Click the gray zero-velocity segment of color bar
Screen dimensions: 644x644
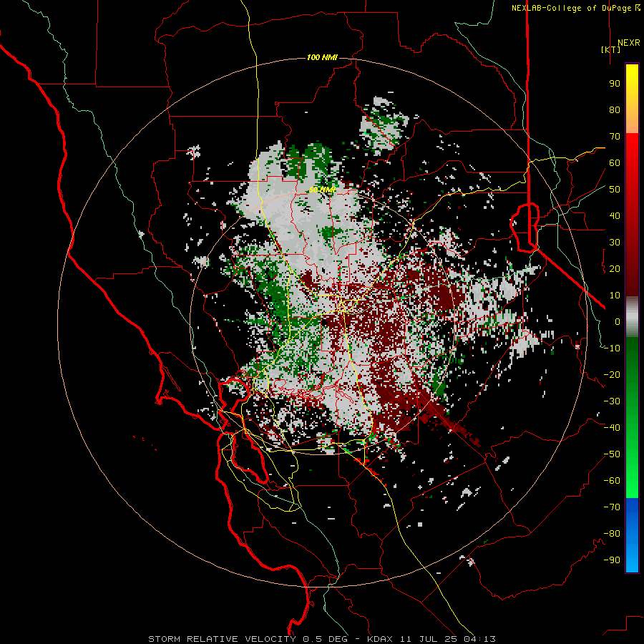(632, 317)
